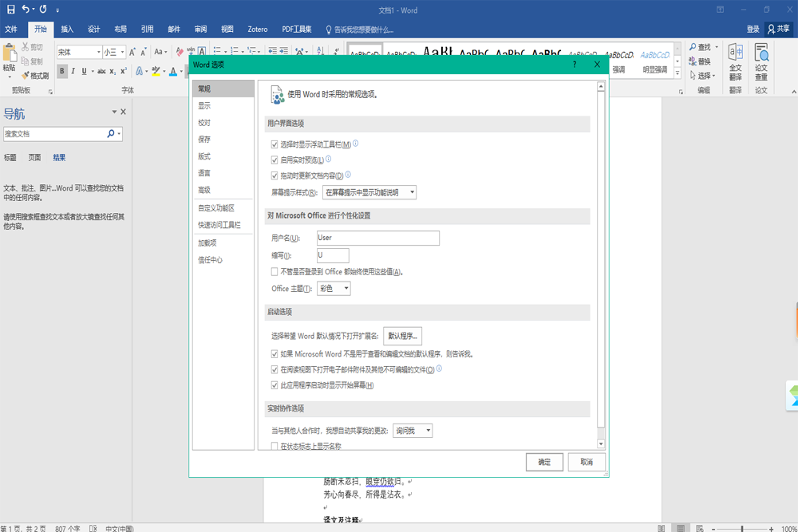Confirm settings with the 确定 button
Image resolution: width=798 pixels, height=532 pixels.
coord(544,462)
